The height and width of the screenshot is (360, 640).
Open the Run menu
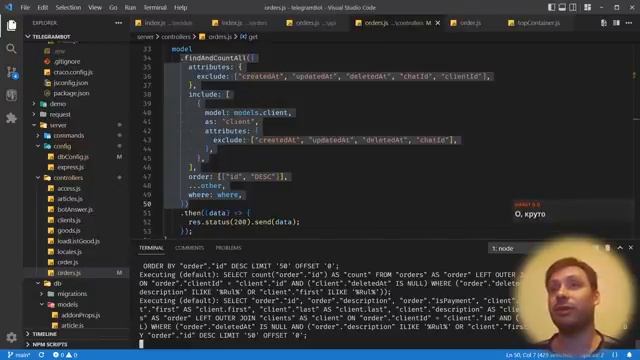click(130, 7)
